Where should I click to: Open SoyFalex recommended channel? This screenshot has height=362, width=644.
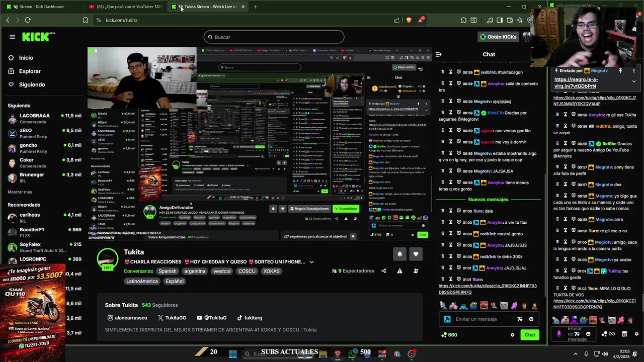44,247
